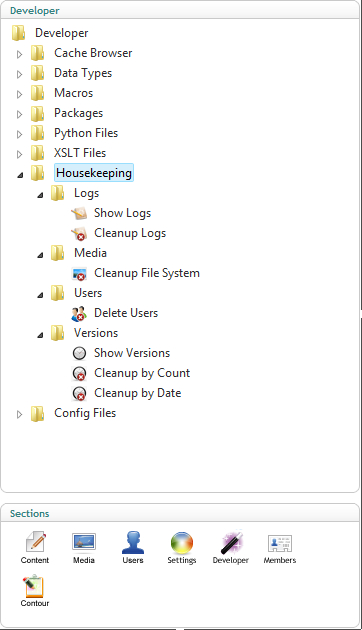Open the Developer section wand icon

231,542
